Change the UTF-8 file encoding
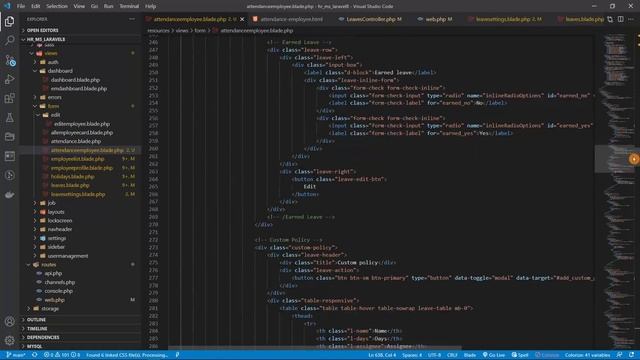640x360 pixels. click(x=434, y=355)
